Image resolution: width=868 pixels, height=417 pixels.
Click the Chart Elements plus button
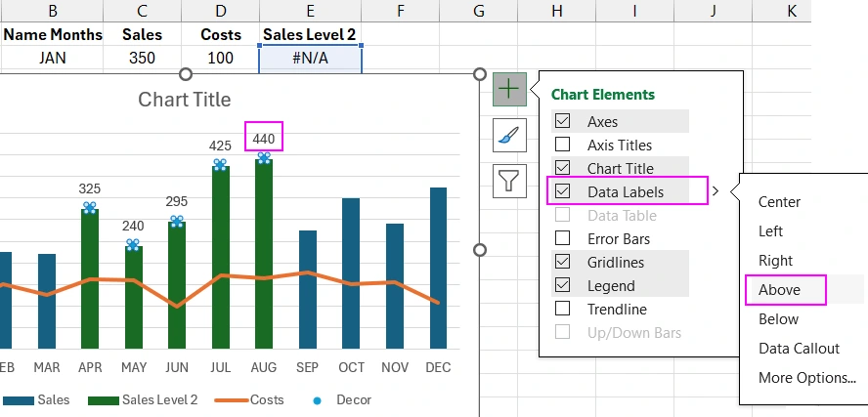tap(509, 88)
